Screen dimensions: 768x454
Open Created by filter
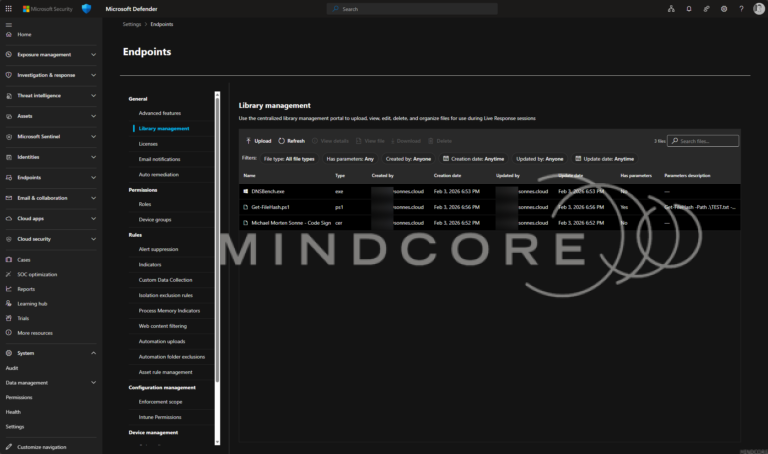point(408,159)
